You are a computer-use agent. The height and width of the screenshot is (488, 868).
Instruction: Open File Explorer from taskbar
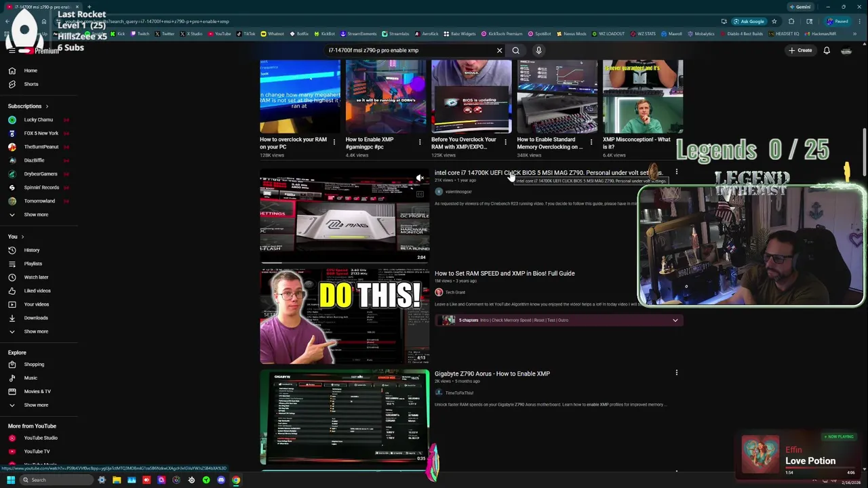coord(117,480)
